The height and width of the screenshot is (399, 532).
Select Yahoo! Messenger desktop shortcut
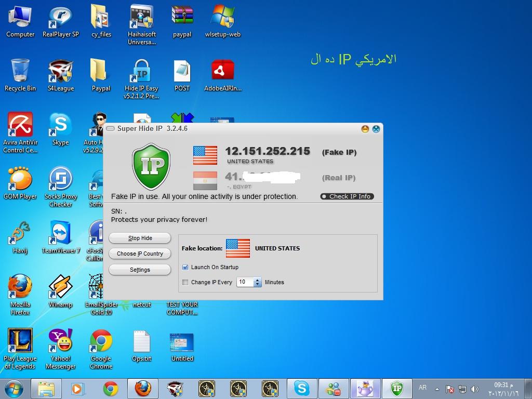click(x=60, y=349)
